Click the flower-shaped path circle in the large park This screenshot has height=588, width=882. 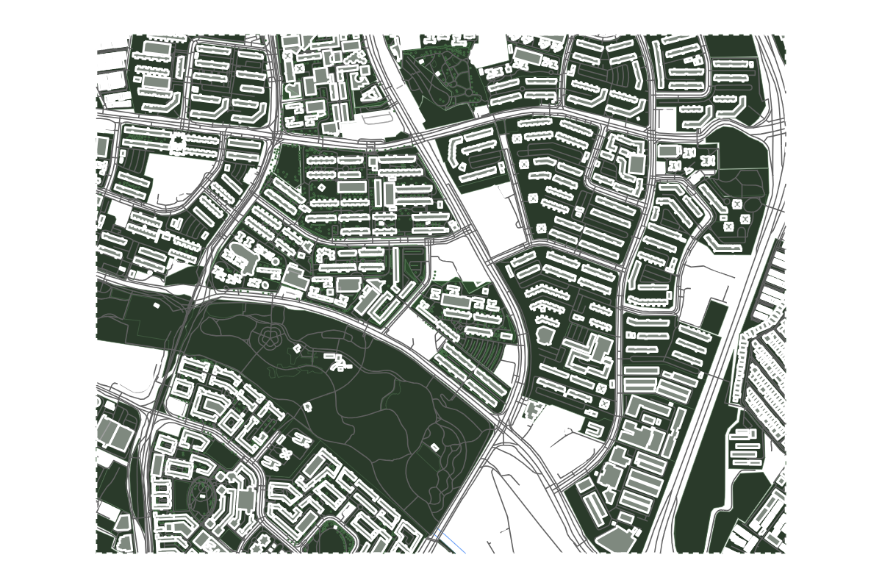270,339
